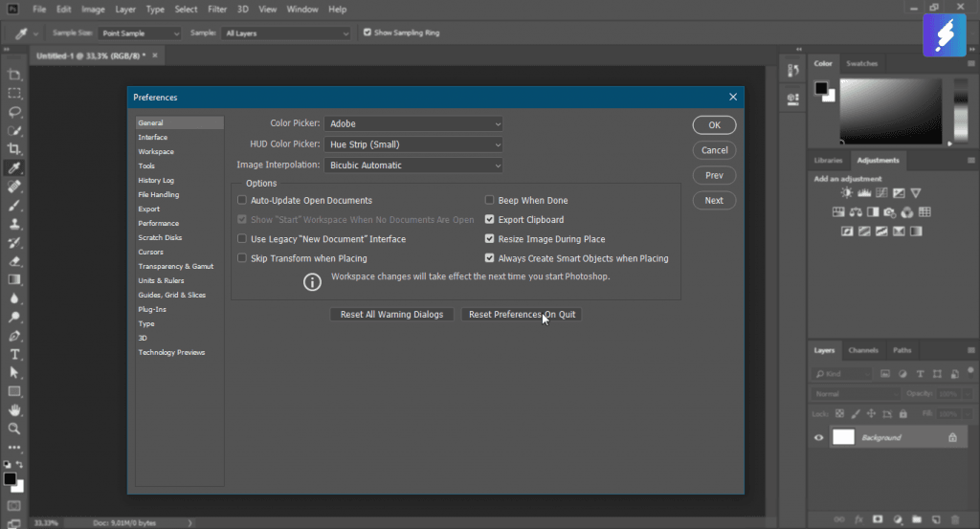Expand the HUD Color Picker dropdown

point(412,145)
